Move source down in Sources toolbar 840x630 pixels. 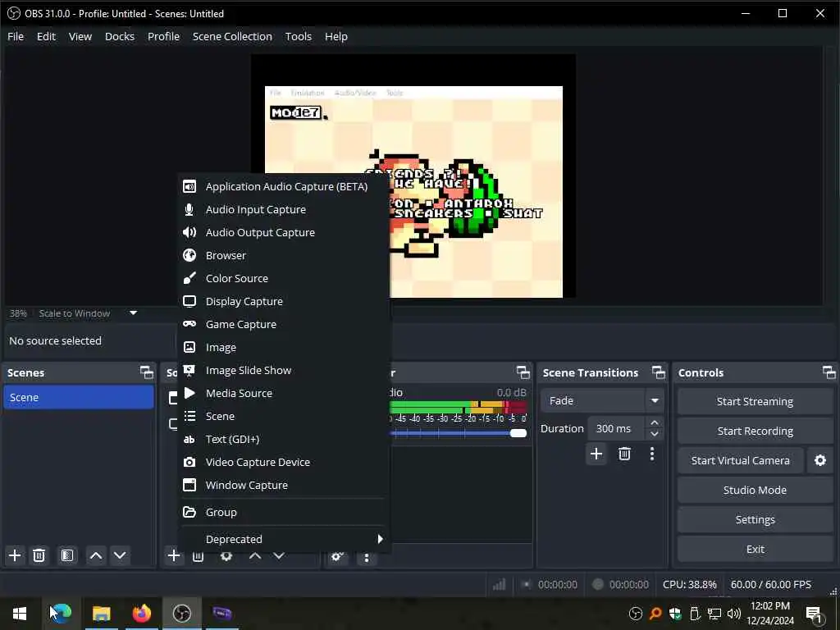pyautogui.click(x=279, y=557)
